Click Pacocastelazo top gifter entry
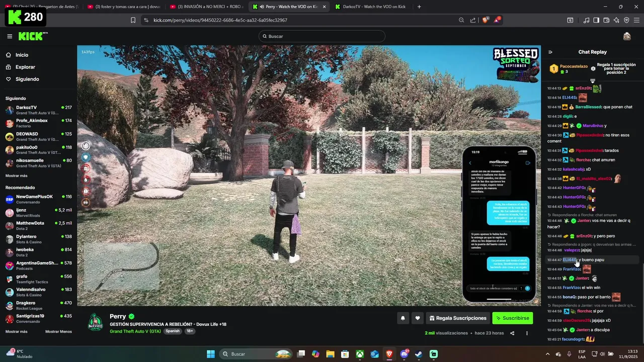644x362 pixels. tap(569, 69)
